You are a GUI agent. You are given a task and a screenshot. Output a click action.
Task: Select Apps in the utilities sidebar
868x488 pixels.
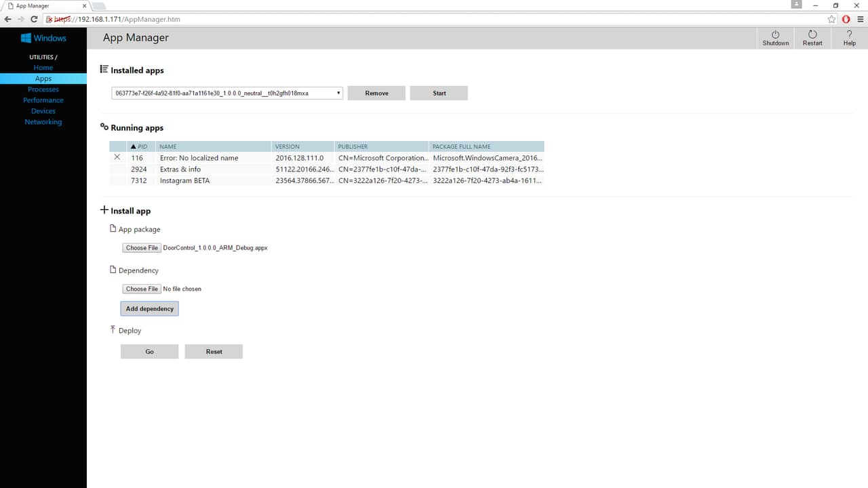point(43,79)
